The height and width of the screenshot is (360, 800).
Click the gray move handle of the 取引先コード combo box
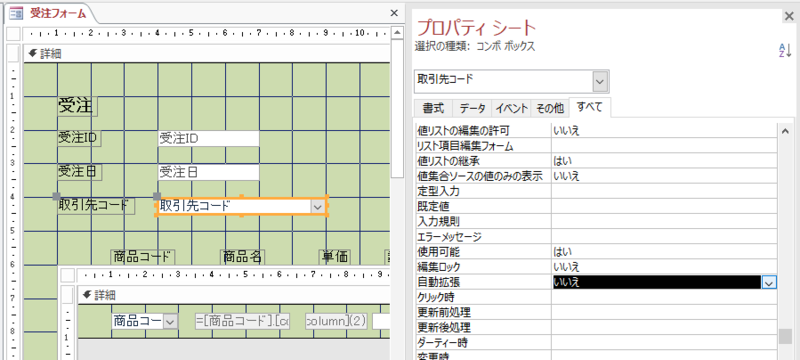coord(157,196)
